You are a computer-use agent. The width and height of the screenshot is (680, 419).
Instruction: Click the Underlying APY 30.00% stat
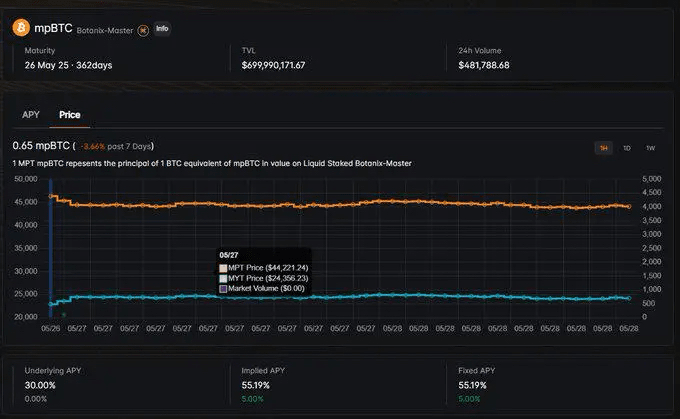40,384
